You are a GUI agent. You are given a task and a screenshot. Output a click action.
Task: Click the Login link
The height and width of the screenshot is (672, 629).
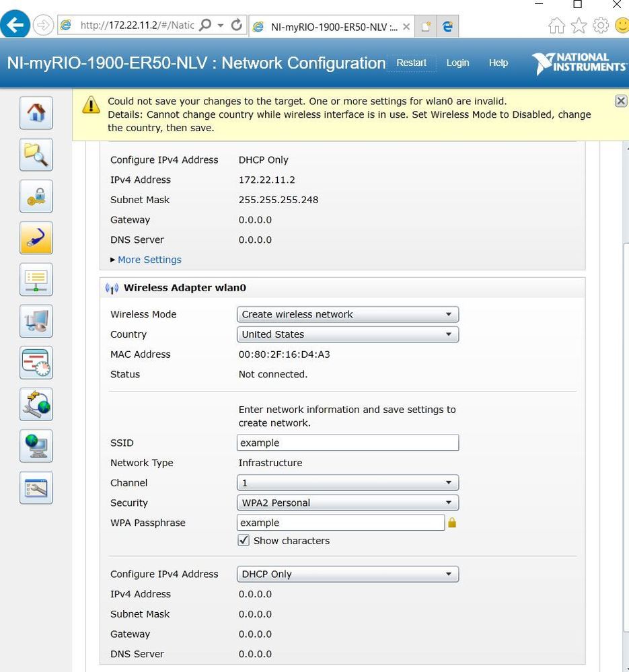click(x=457, y=63)
